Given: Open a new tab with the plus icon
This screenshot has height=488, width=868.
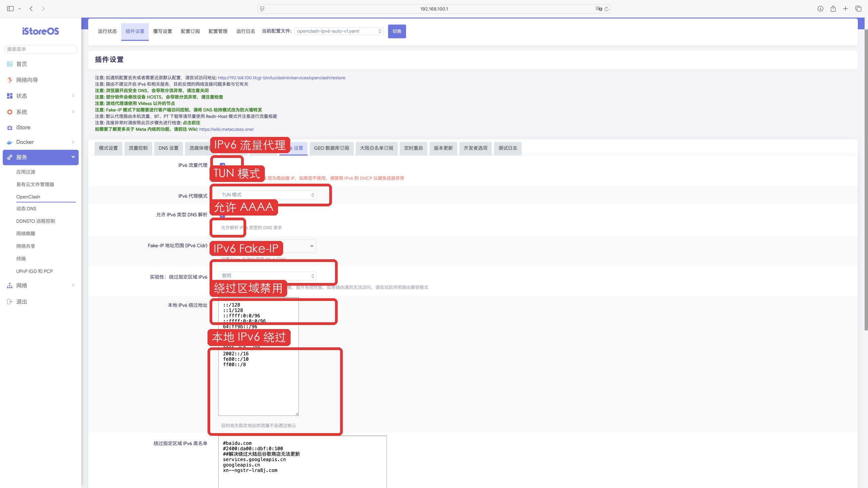Looking at the screenshot, I should point(846,9).
